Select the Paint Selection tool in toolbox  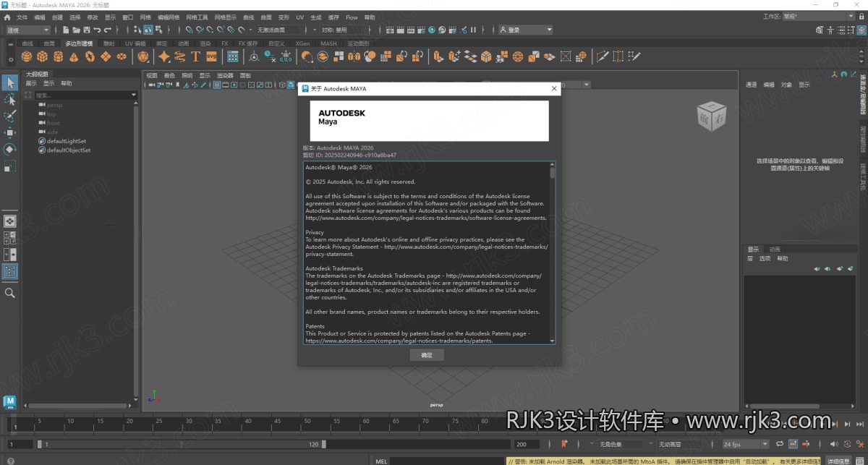10,116
